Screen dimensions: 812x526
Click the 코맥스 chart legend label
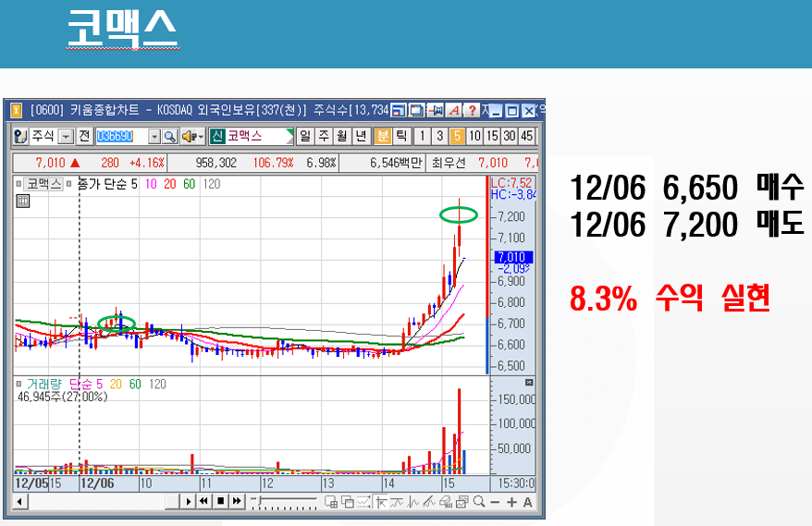point(43,184)
